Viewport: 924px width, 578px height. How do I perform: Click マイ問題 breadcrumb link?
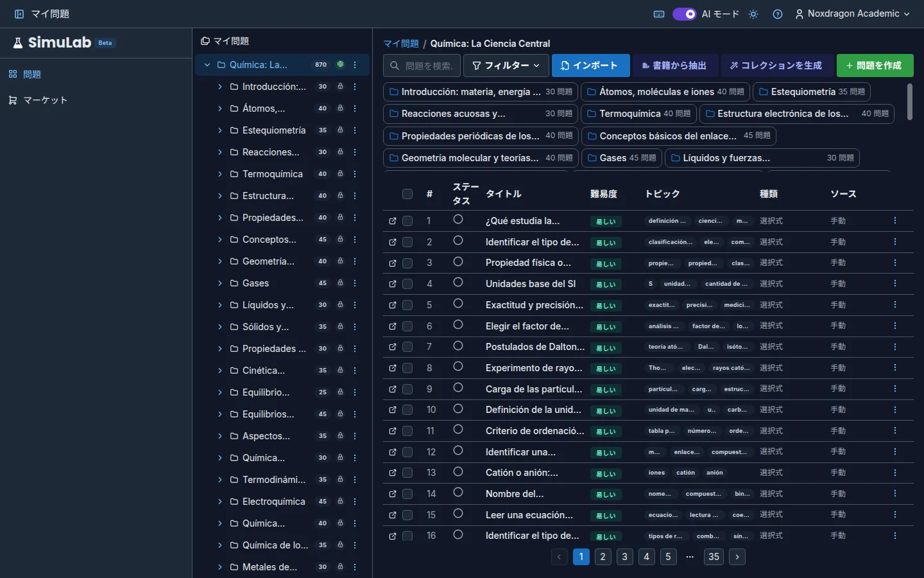coord(401,44)
